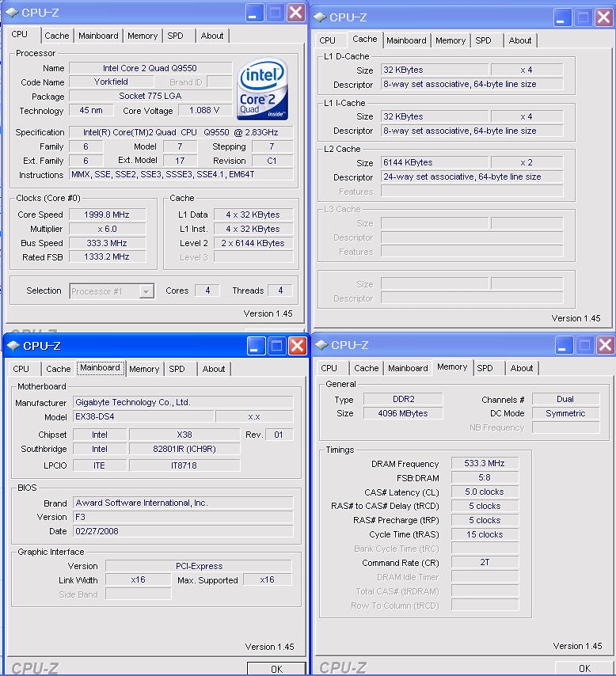Click the DDR2 memory type value
Viewport: 616px width, 676px height.
pyautogui.click(x=403, y=399)
